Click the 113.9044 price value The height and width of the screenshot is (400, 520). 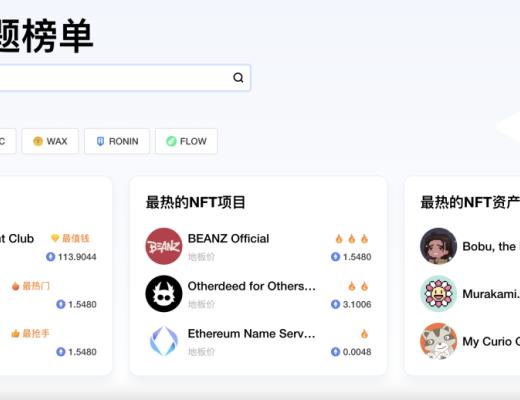(x=77, y=257)
